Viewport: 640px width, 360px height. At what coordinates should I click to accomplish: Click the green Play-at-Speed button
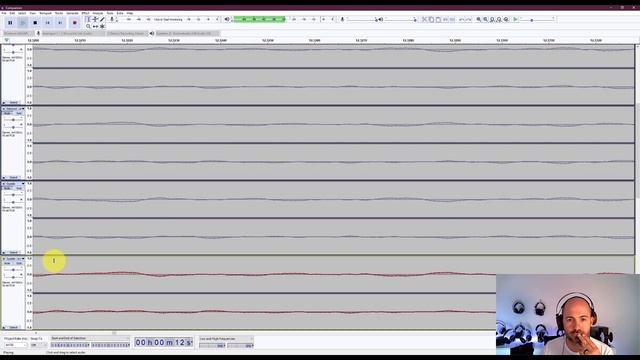coord(516,19)
